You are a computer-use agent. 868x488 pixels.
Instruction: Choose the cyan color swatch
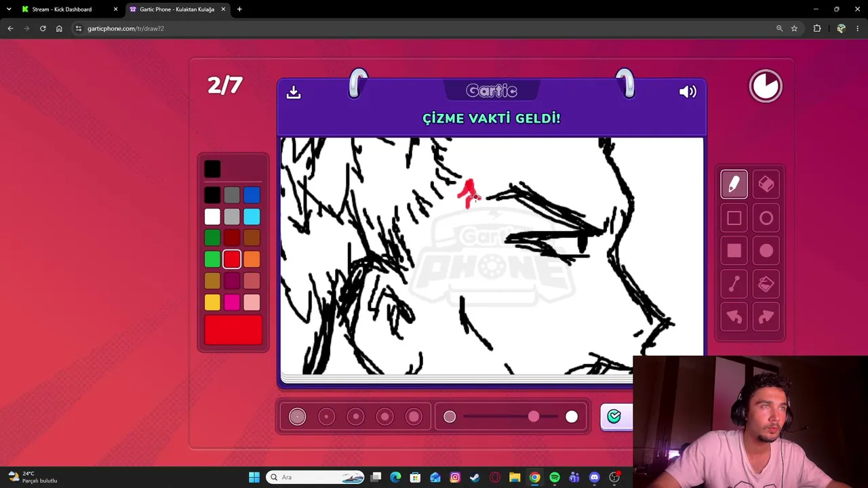coord(252,217)
